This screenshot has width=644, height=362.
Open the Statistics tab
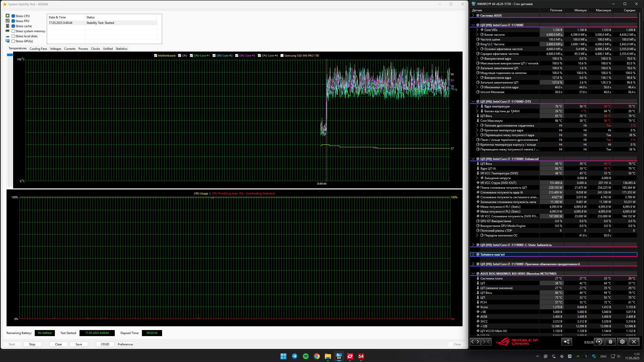click(x=121, y=49)
